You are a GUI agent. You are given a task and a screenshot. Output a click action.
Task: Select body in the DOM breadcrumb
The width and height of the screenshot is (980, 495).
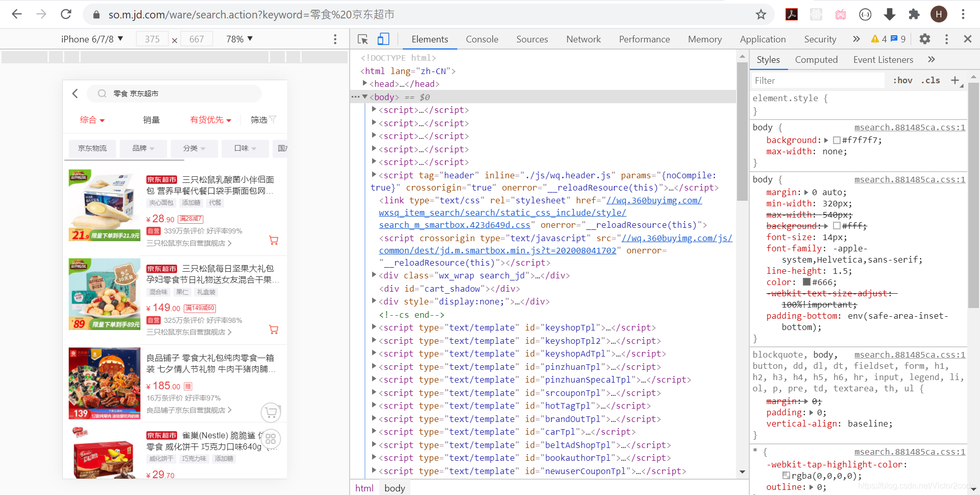pos(395,488)
